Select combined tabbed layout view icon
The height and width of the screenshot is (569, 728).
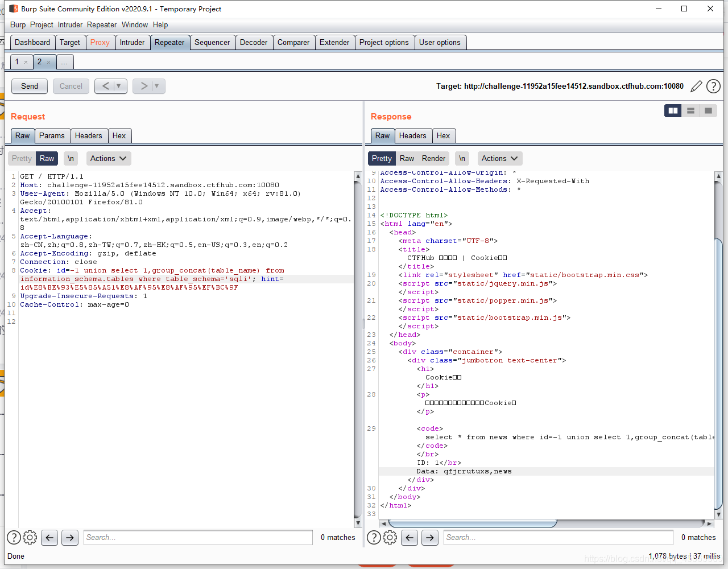(x=708, y=110)
